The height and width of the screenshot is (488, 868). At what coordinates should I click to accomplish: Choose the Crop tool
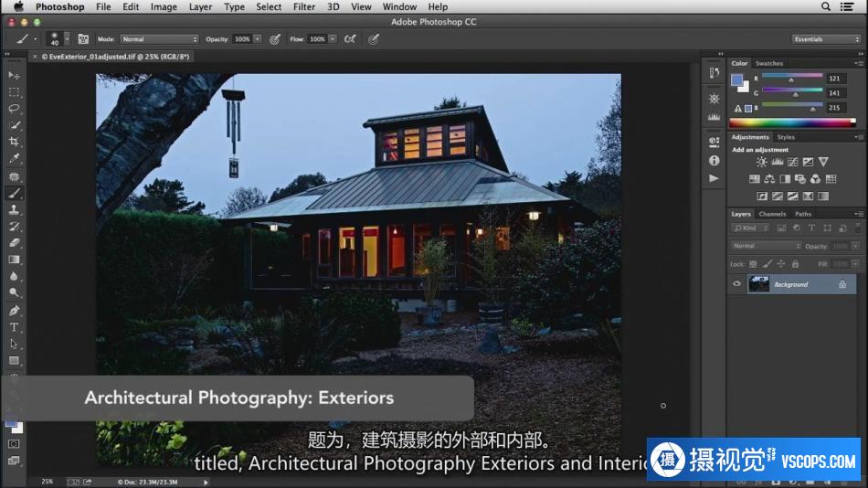point(14,143)
